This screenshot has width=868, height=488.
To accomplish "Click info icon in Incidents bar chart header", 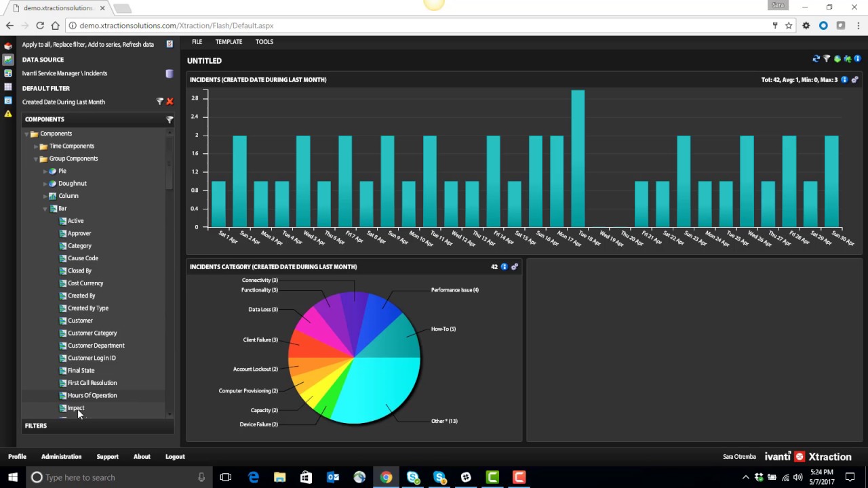I will (844, 80).
